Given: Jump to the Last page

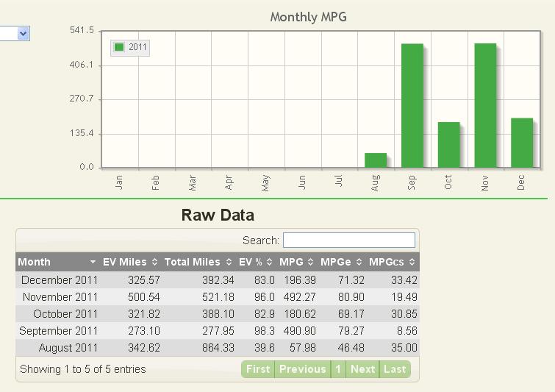Looking at the screenshot, I should (395, 369).
